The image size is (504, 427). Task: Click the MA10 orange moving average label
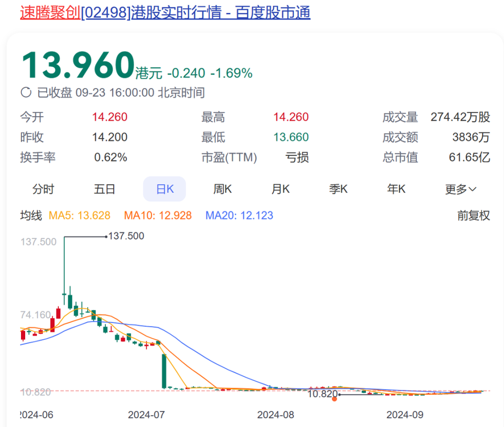pos(158,215)
